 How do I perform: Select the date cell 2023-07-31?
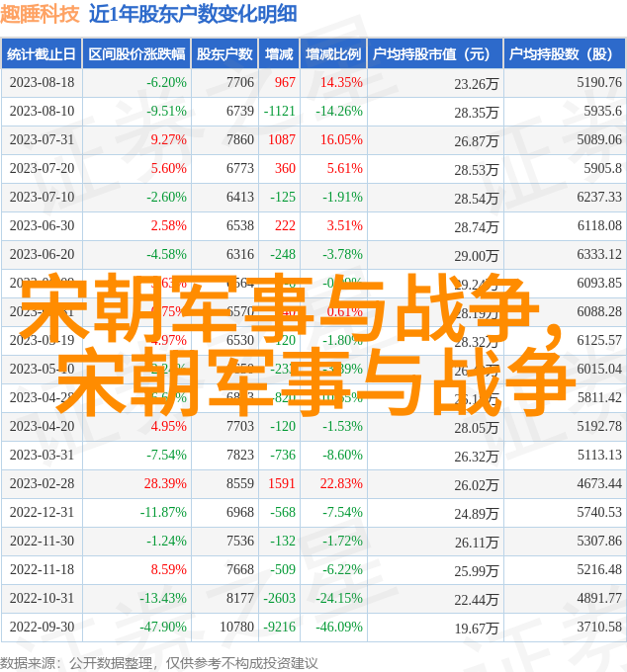click(x=42, y=139)
